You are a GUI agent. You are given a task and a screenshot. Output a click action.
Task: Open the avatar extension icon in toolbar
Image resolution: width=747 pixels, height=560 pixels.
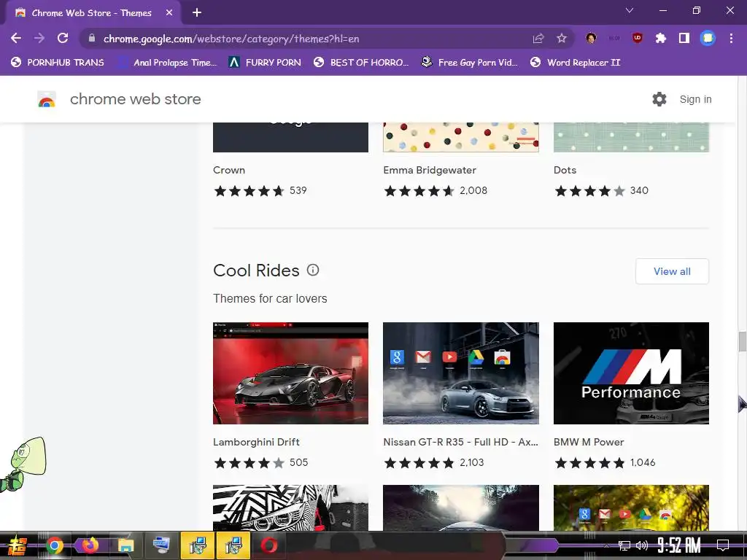(591, 38)
